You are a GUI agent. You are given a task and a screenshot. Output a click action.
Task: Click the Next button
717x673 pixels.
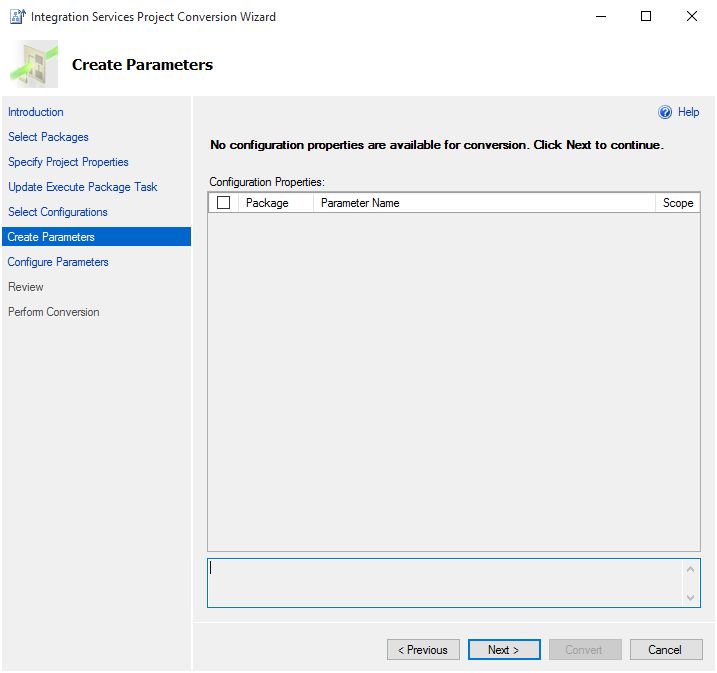point(504,650)
